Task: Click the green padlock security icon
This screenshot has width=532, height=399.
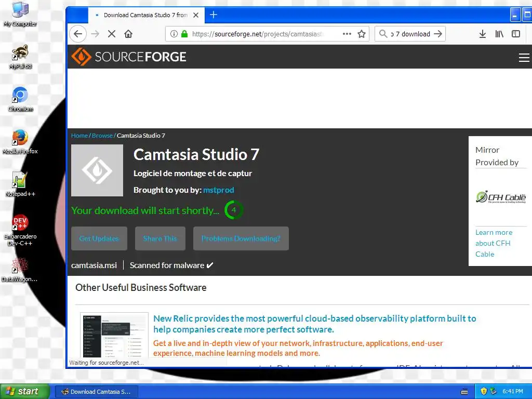Action: tap(184, 34)
